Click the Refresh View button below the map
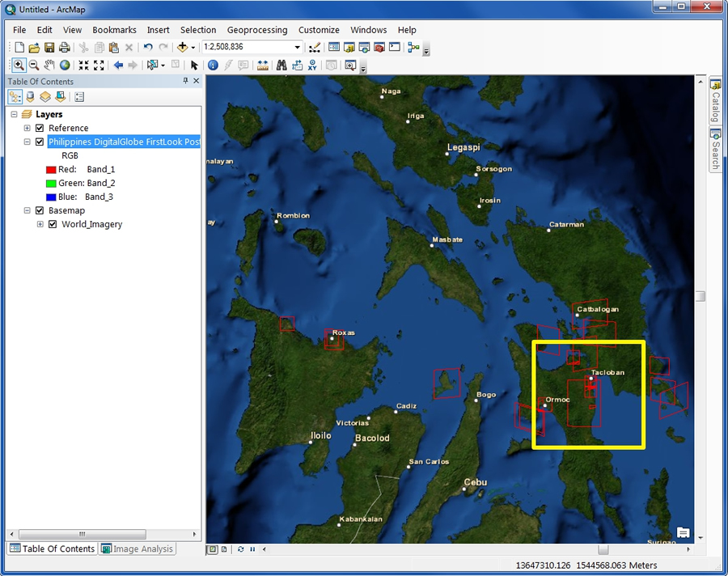 pos(241,549)
